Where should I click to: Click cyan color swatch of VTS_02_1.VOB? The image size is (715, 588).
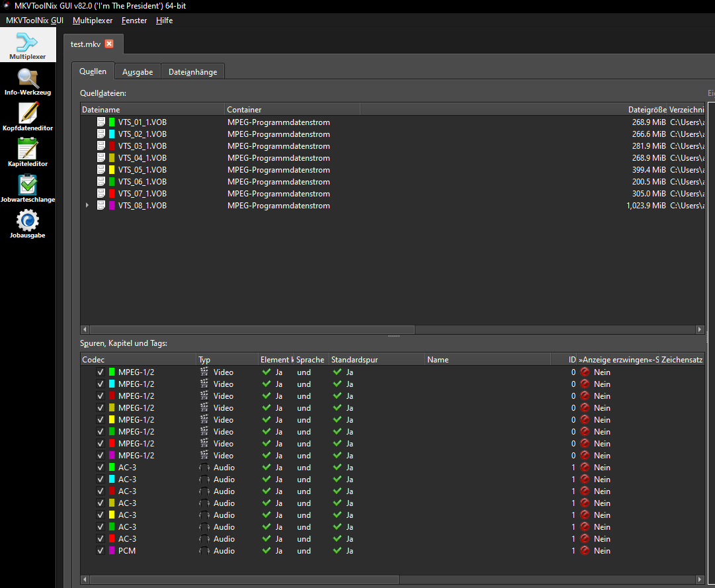112,134
